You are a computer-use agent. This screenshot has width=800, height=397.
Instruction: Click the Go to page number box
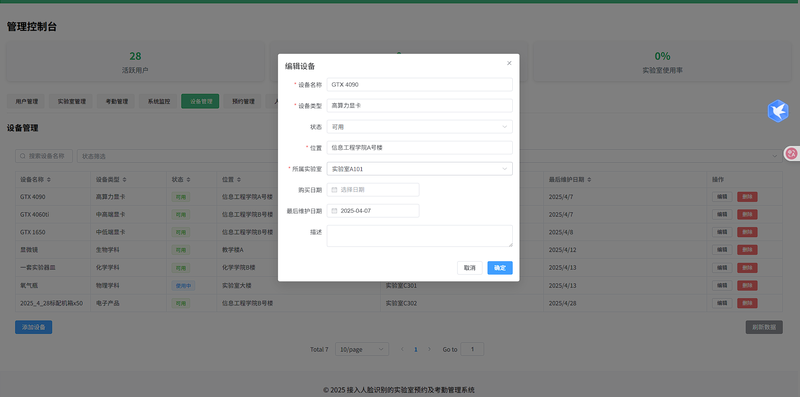[472, 350]
